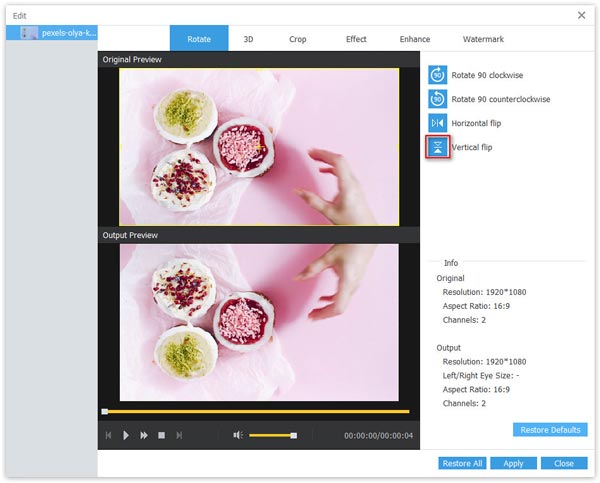Skip to the next frame
Image resolution: width=600 pixels, height=483 pixels.
[x=179, y=435]
